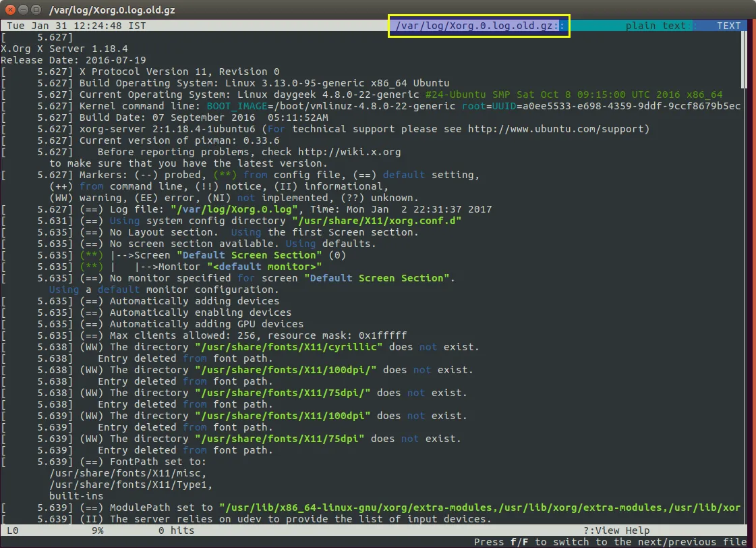Click the "/usr/share/fonts/X11/cyrillic" path text
The image size is (756, 548).
tap(289, 347)
